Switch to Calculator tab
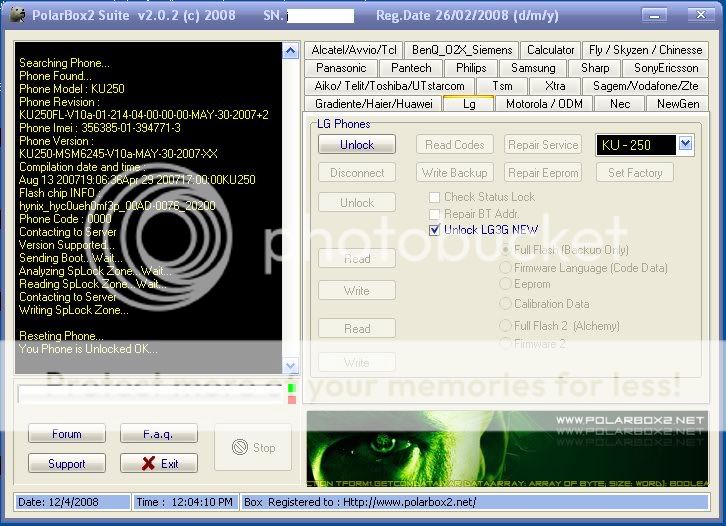This screenshot has height=526, width=726. [x=550, y=50]
